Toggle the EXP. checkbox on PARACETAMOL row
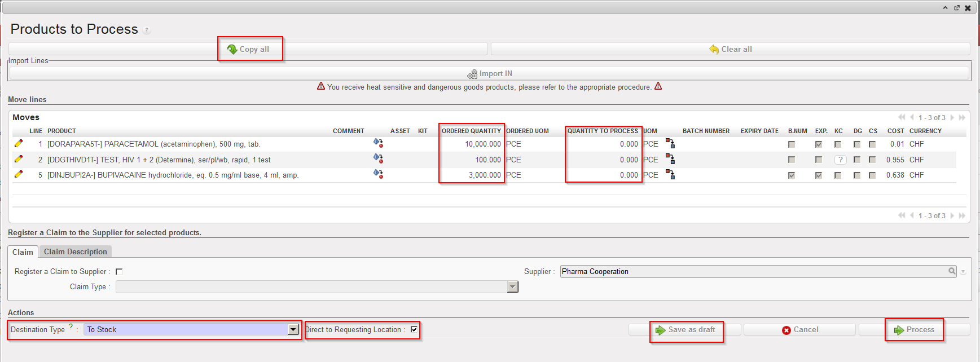This screenshot has height=362, width=980. (819, 144)
